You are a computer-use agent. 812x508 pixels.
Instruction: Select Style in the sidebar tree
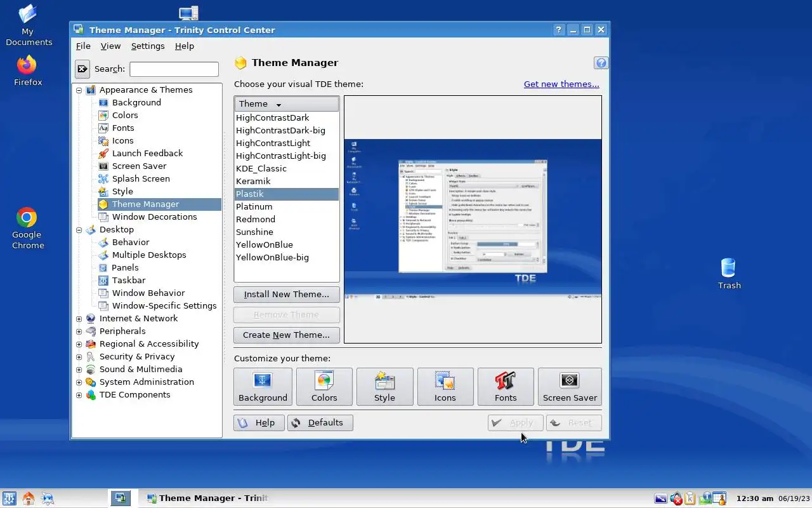coord(115,191)
